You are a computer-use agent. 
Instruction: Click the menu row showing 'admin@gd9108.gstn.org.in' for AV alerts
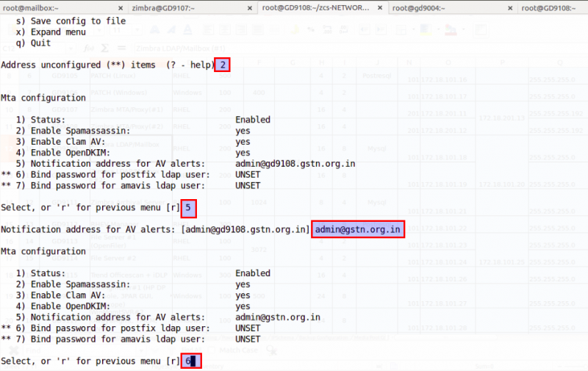(186, 164)
